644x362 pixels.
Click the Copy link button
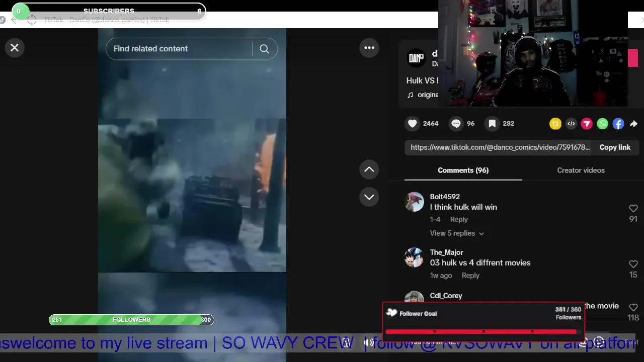(x=615, y=147)
